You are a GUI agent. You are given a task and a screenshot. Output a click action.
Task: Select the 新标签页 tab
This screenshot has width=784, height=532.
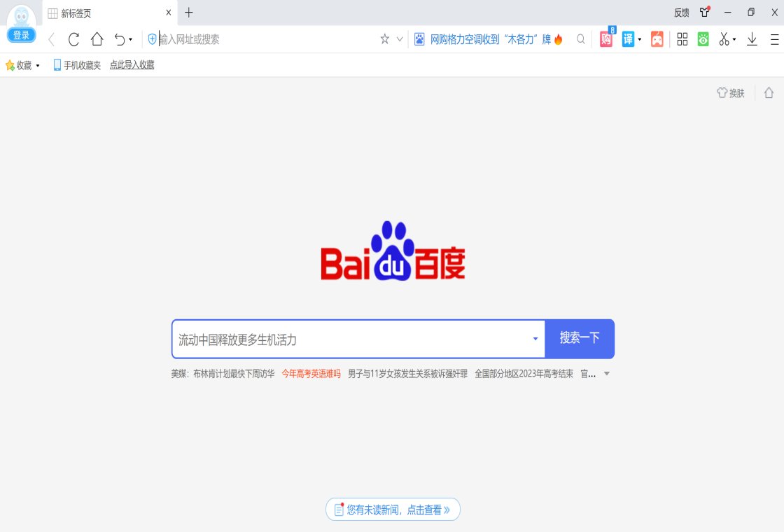(109, 13)
